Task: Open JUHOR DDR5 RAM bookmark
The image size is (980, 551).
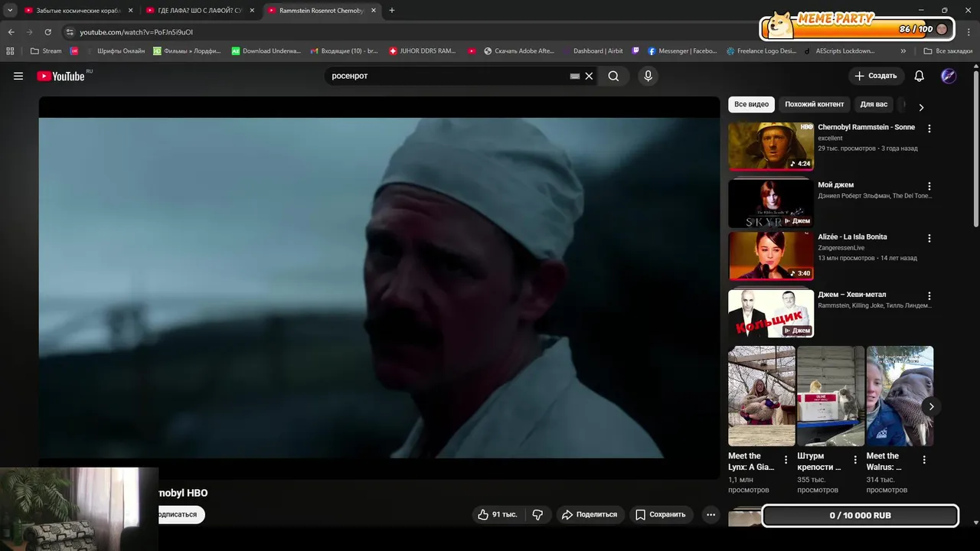Action: click(423, 51)
